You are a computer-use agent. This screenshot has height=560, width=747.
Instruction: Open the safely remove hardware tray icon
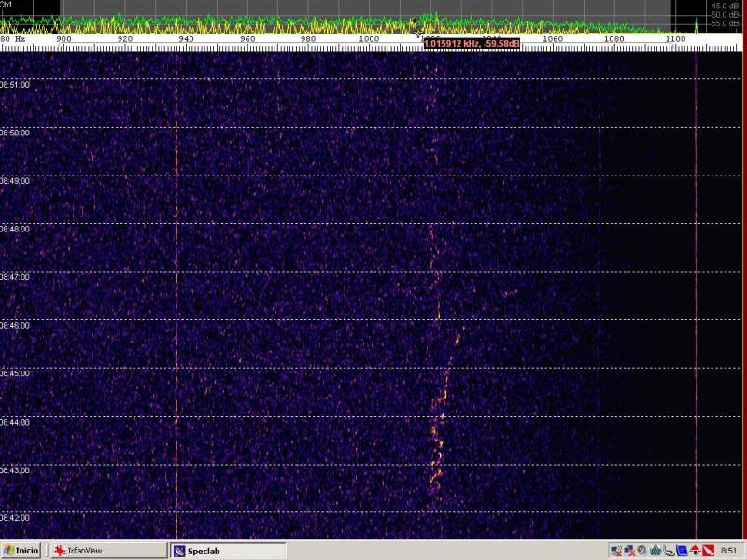coord(669,551)
